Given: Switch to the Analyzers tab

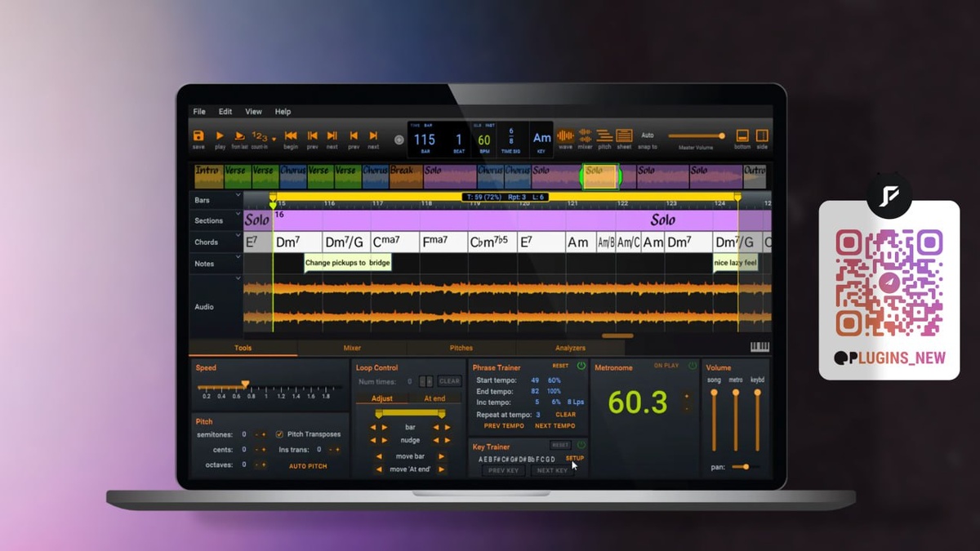Looking at the screenshot, I should (x=570, y=348).
